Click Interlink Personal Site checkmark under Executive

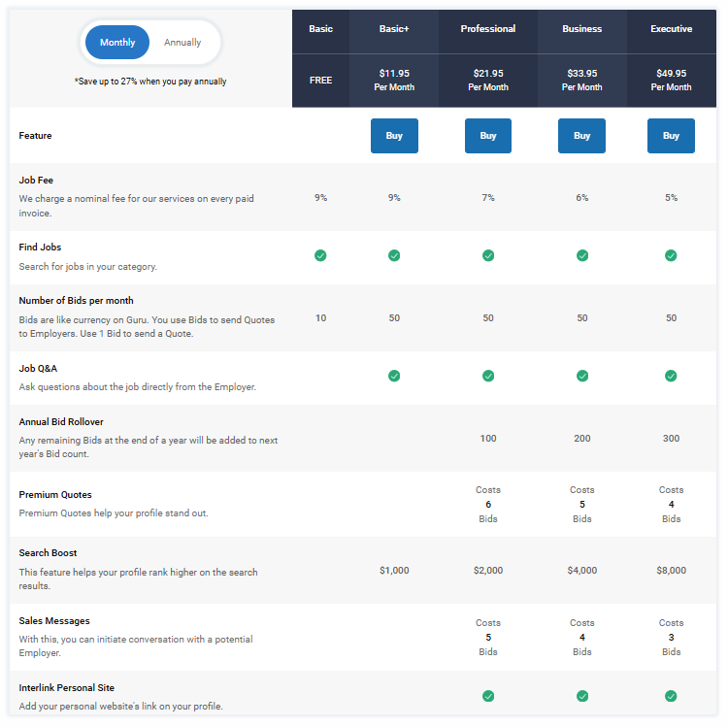pyautogui.click(x=671, y=696)
